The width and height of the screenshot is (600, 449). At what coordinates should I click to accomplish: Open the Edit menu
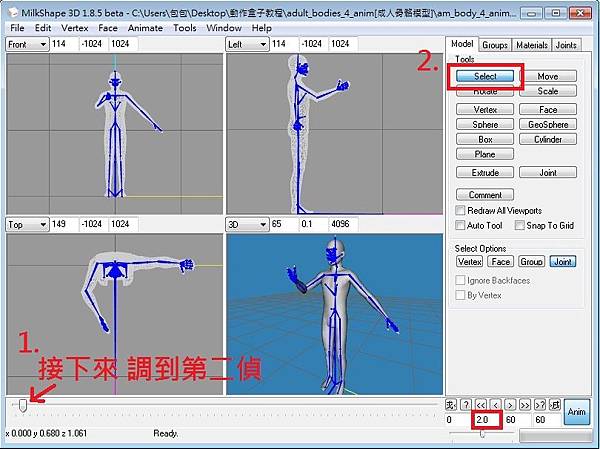43,28
